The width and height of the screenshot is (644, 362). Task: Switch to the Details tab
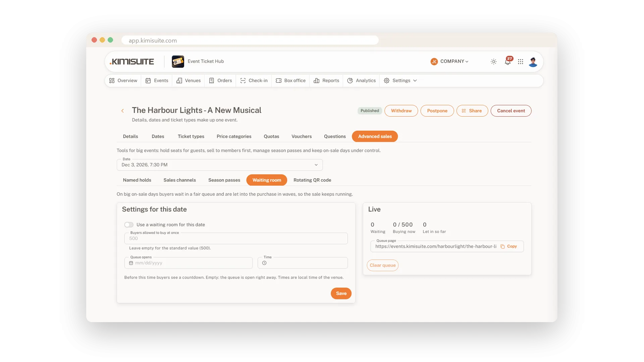click(130, 136)
